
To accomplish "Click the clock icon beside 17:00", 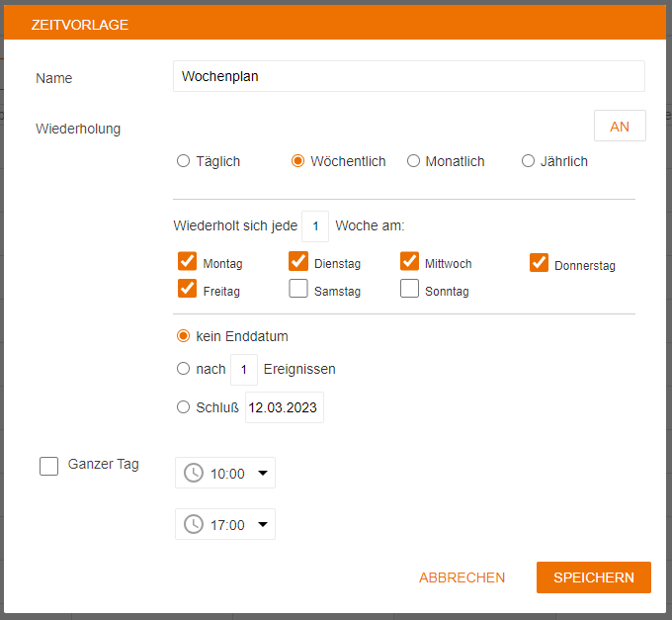I will click(x=194, y=525).
